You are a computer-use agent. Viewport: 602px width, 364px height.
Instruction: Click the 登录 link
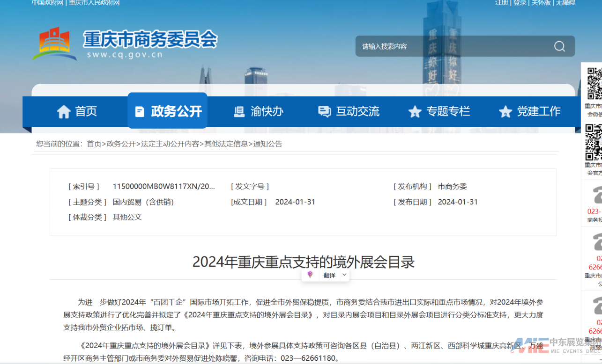[x=520, y=3]
